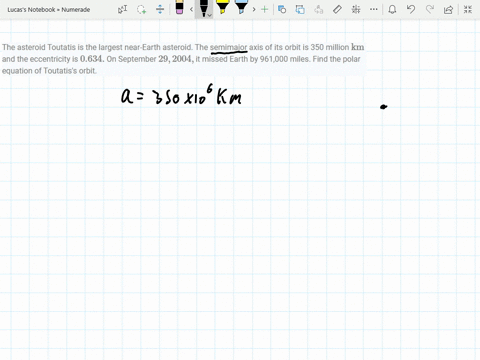The width and height of the screenshot is (480, 360).
Task: Click the bold 'km' unit text
Action: pos(358,47)
